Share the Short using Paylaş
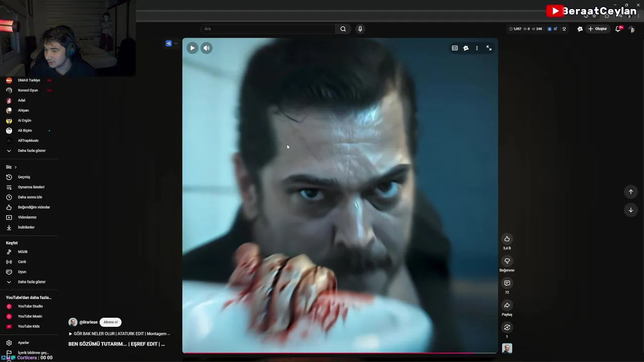Image resolution: width=644 pixels, height=362 pixels. coord(507,305)
